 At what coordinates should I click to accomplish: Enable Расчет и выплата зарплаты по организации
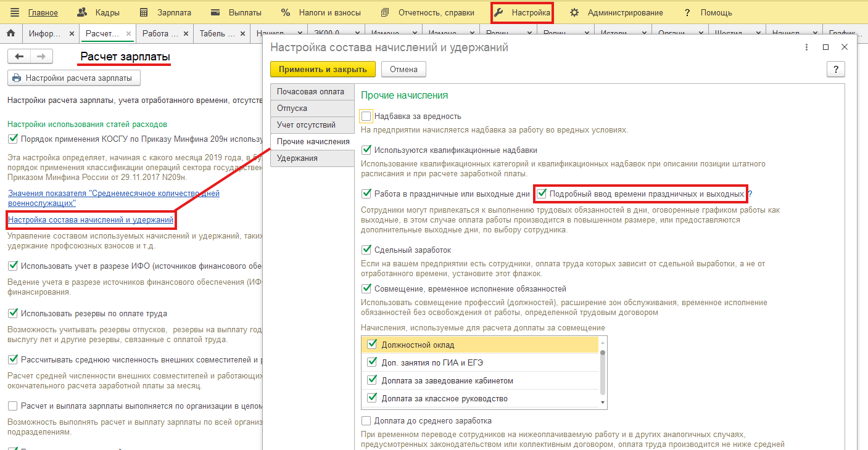pyautogui.click(x=13, y=406)
